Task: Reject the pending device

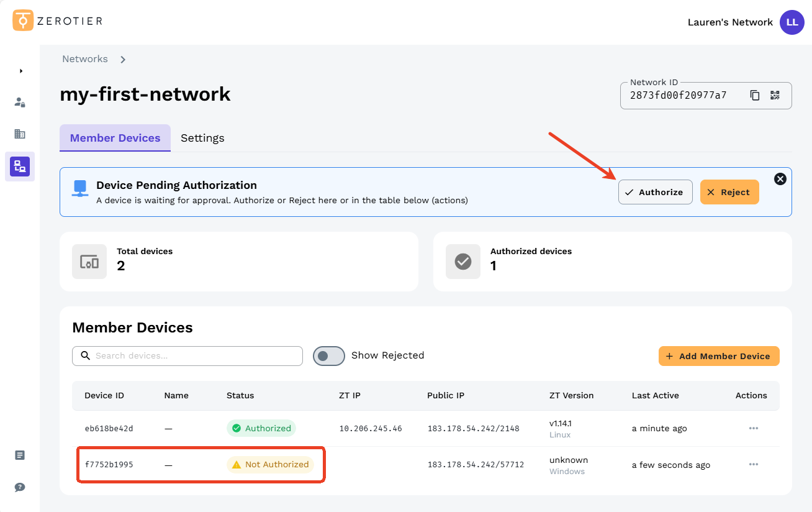Action: click(729, 192)
